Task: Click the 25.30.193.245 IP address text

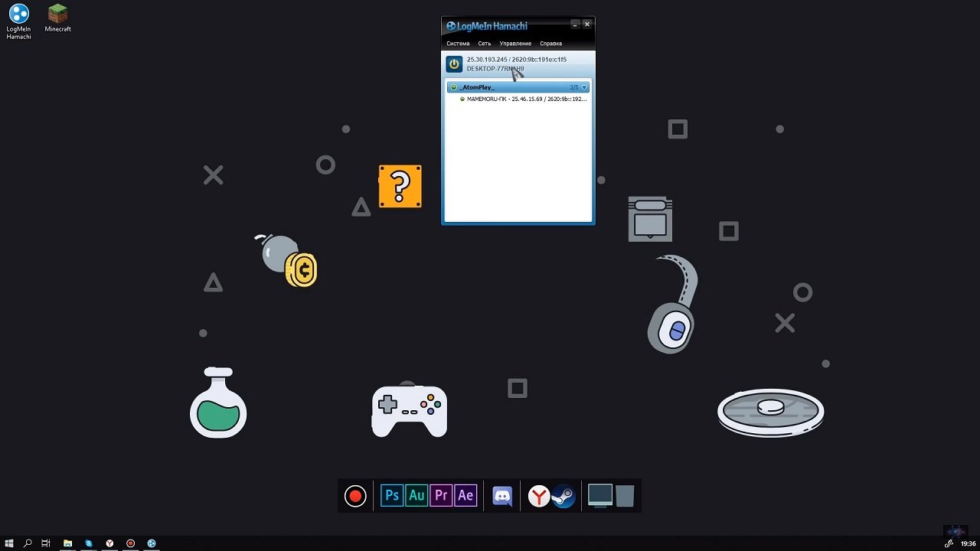Action: point(487,60)
